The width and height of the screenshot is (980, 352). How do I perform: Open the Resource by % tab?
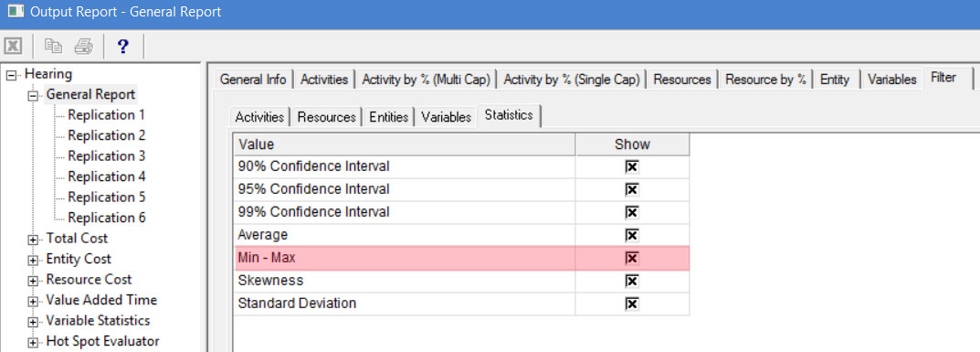pyautogui.click(x=765, y=80)
